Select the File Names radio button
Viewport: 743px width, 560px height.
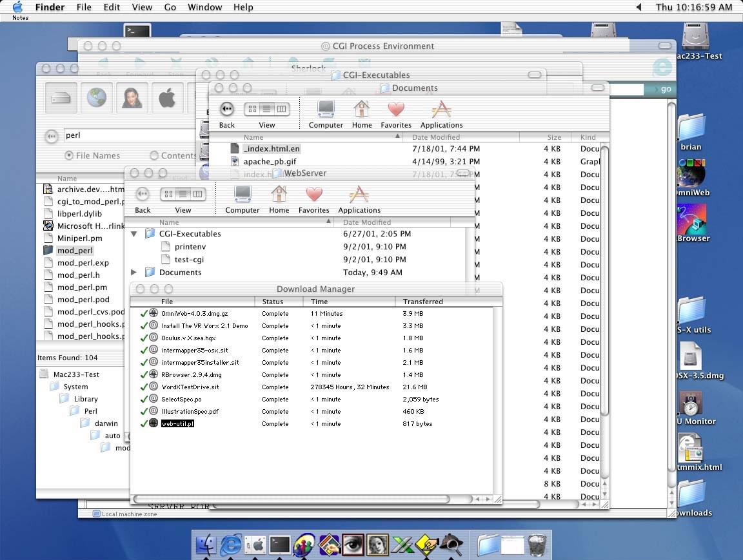[x=69, y=155]
